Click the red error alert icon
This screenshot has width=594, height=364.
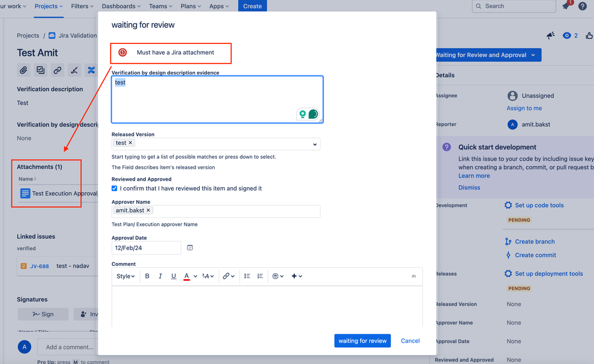pos(122,52)
